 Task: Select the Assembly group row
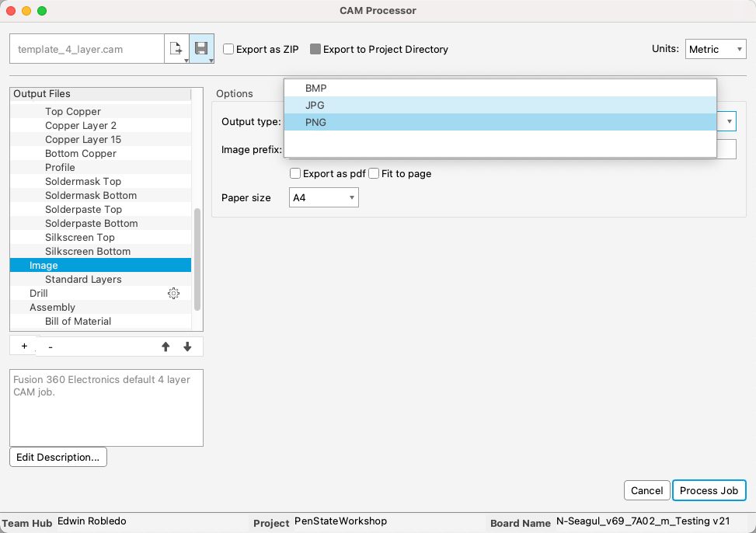coord(100,307)
